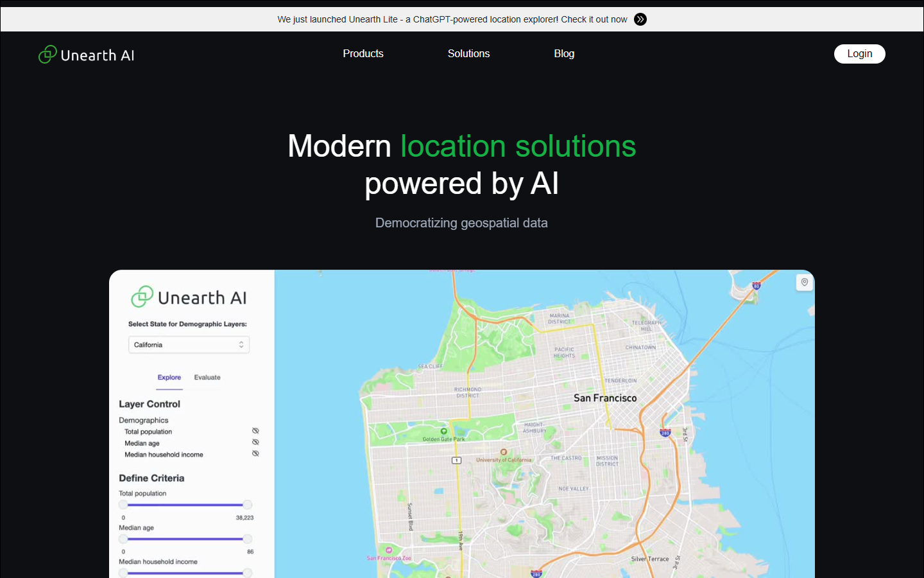Click the "19th Ave" road label

[x=461, y=541]
